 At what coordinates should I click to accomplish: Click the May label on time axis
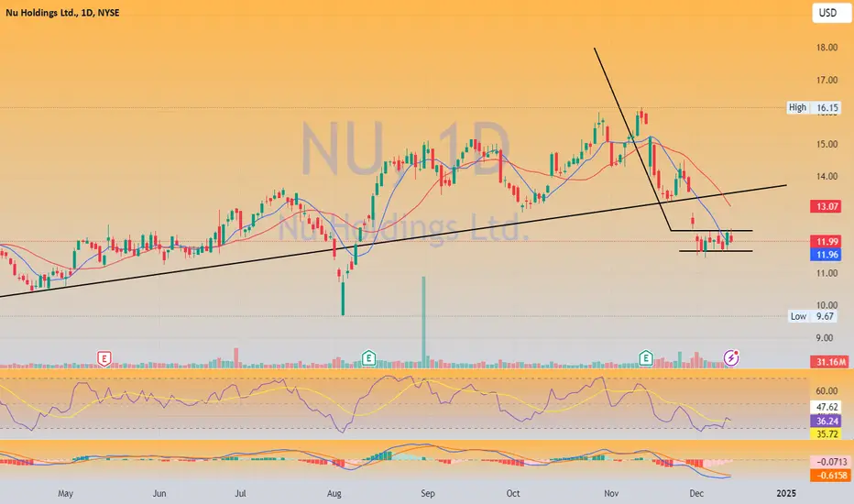click(x=65, y=493)
